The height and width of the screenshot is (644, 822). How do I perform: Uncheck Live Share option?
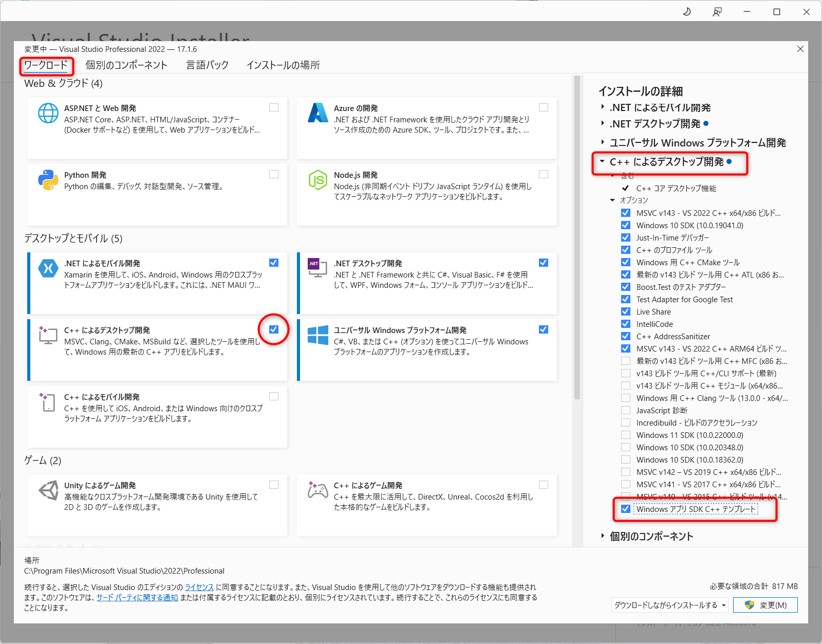[626, 311]
